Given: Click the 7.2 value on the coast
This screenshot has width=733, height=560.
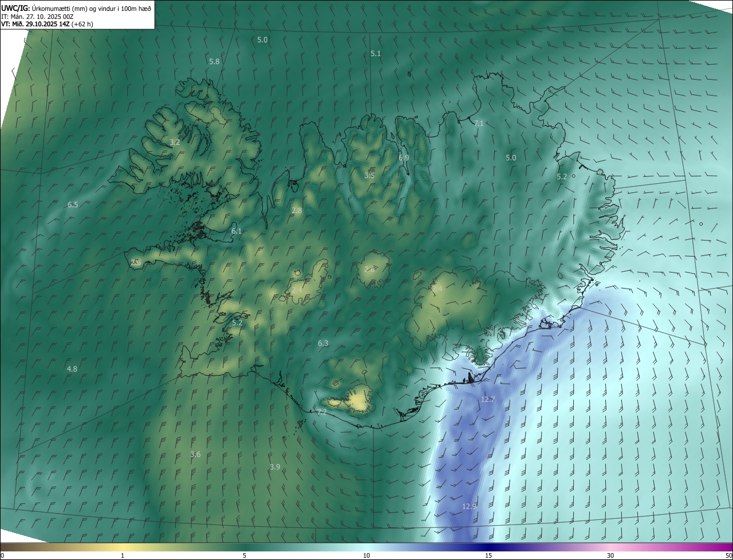Looking at the screenshot, I should (322, 412).
